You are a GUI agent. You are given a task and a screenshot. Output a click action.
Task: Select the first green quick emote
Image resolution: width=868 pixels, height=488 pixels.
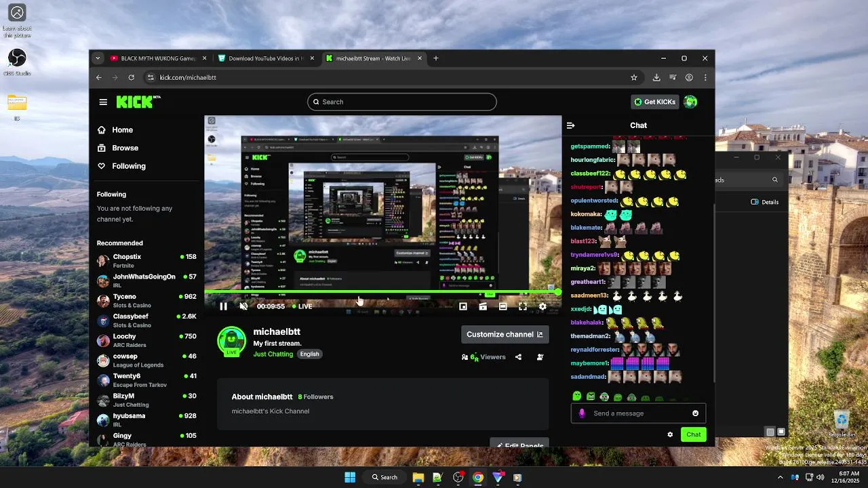point(577,396)
